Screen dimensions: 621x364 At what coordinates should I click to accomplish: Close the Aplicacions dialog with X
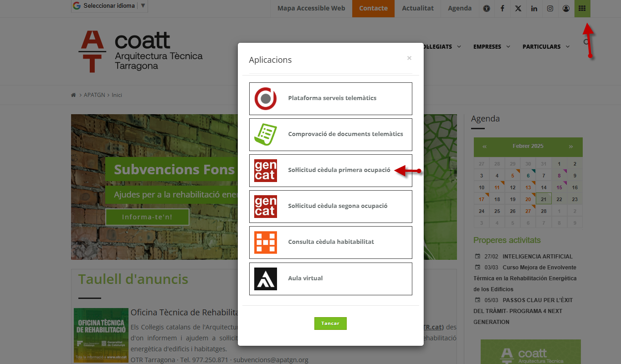409,58
